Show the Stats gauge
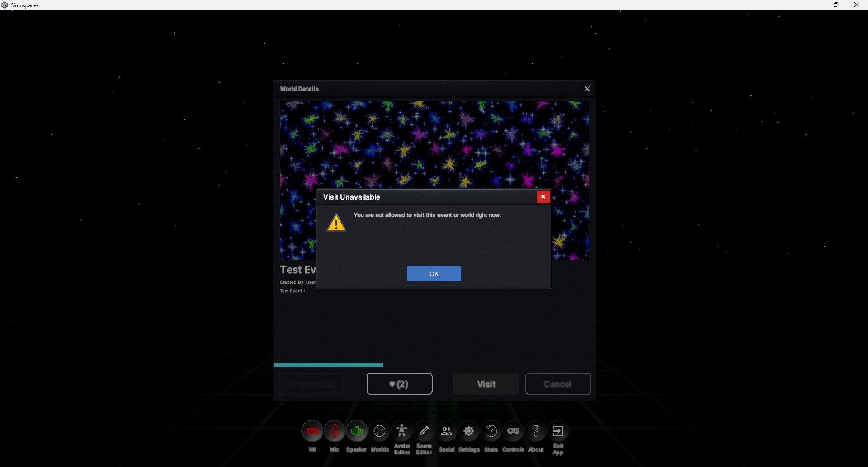Image resolution: width=868 pixels, height=467 pixels. click(491, 431)
